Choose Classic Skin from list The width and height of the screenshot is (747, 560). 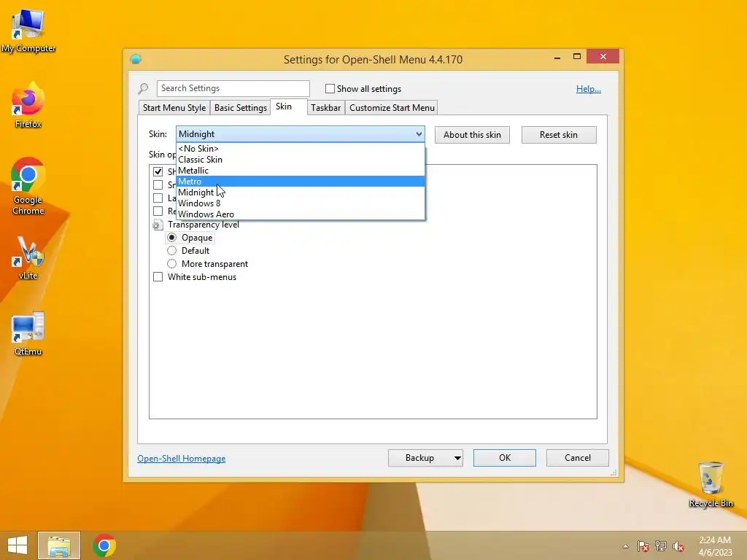coord(300,160)
